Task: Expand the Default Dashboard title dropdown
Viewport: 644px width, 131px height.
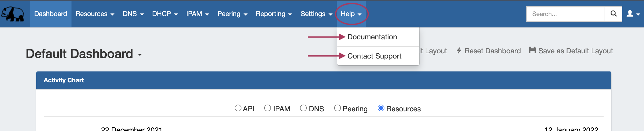Action: [x=140, y=55]
